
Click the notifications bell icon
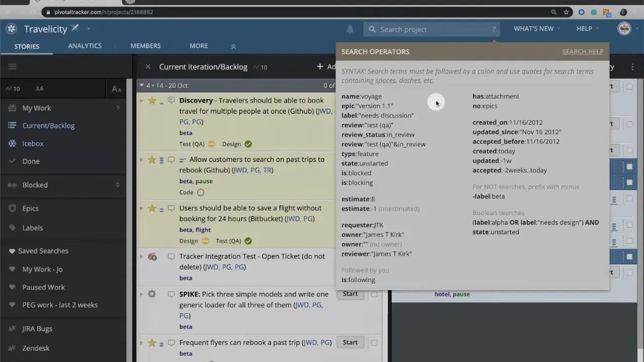350,29
